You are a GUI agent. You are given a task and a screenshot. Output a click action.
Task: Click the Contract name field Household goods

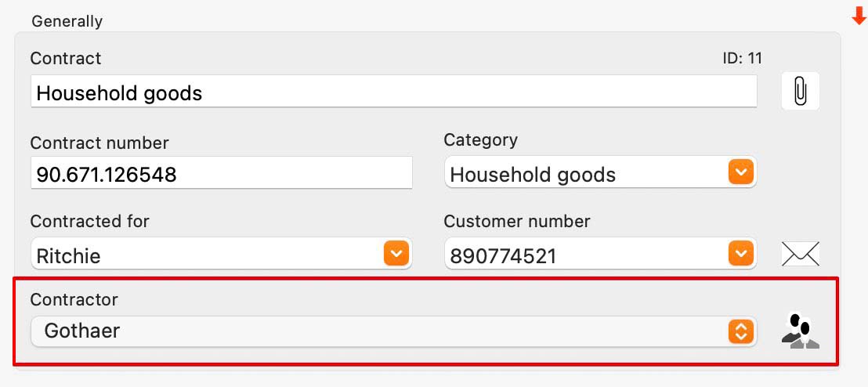coord(393,92)
